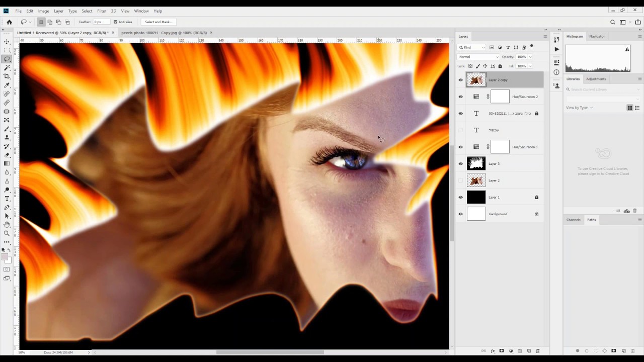The width and height of the screenshot is (644, 362).
Task: Select the Gradient tool
Action: tap(7, 163)
